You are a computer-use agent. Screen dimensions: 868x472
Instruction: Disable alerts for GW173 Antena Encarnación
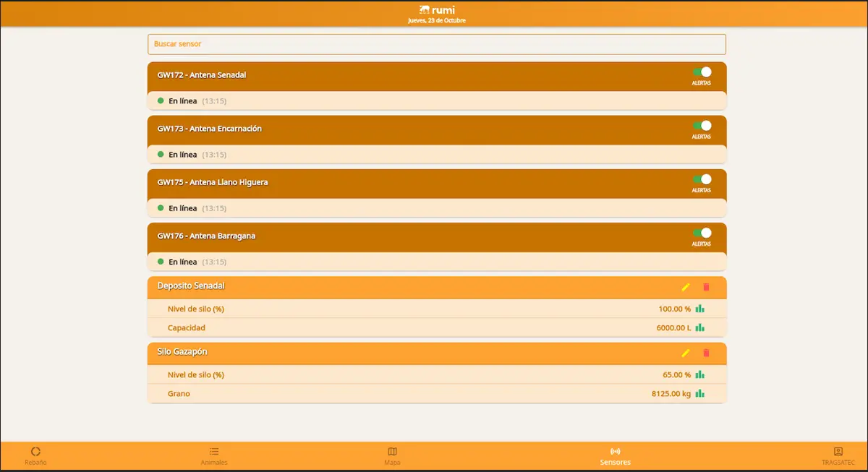point(702,126)
